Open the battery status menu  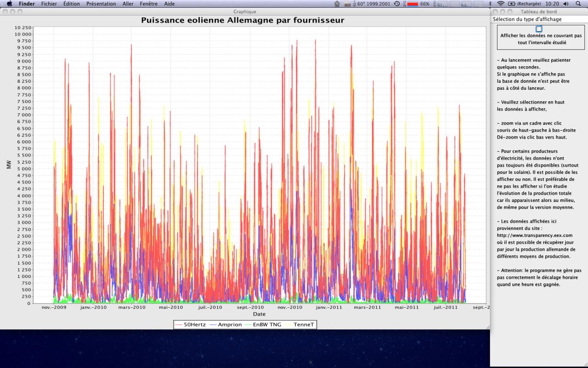pos(525,4)
